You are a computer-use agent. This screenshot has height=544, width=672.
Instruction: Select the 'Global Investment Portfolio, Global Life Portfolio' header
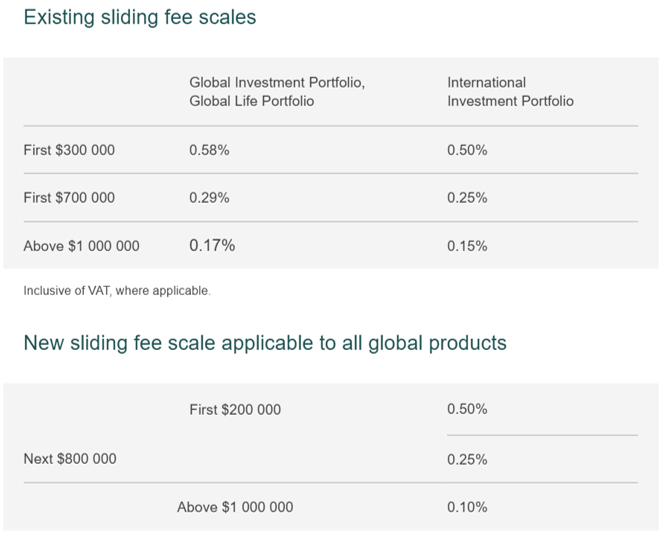(277, 92)
